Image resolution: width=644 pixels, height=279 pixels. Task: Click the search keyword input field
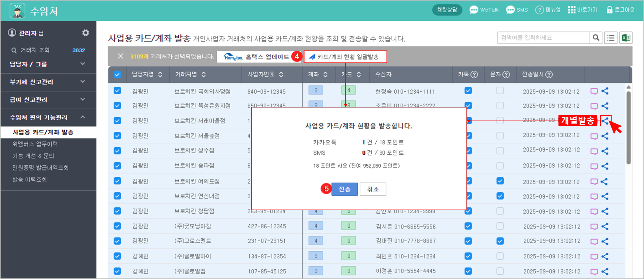point(544,38)
